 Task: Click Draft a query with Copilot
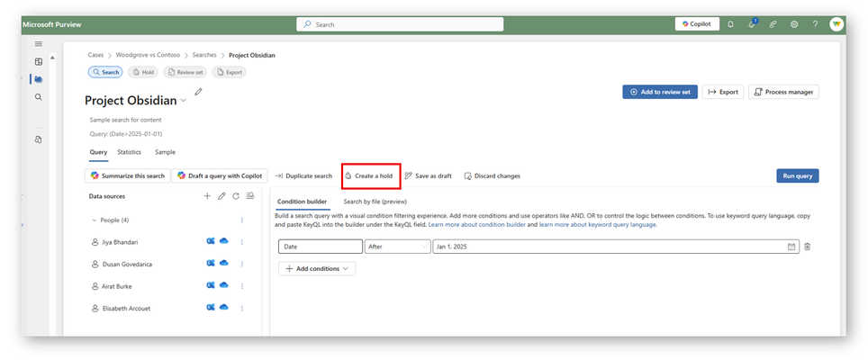(220, 175)
